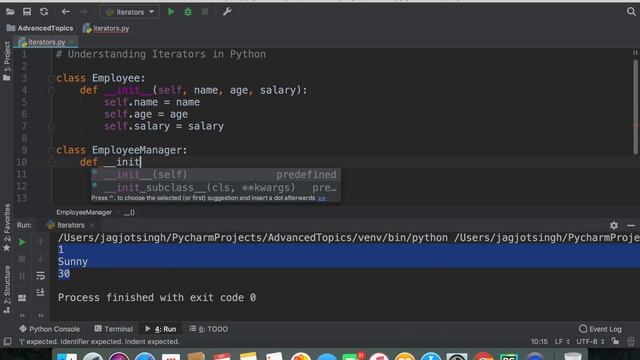This screenshot has height=360, width=640.
Task: Open PyCharm icon in the Dock
Action: (x=509, y=358)
